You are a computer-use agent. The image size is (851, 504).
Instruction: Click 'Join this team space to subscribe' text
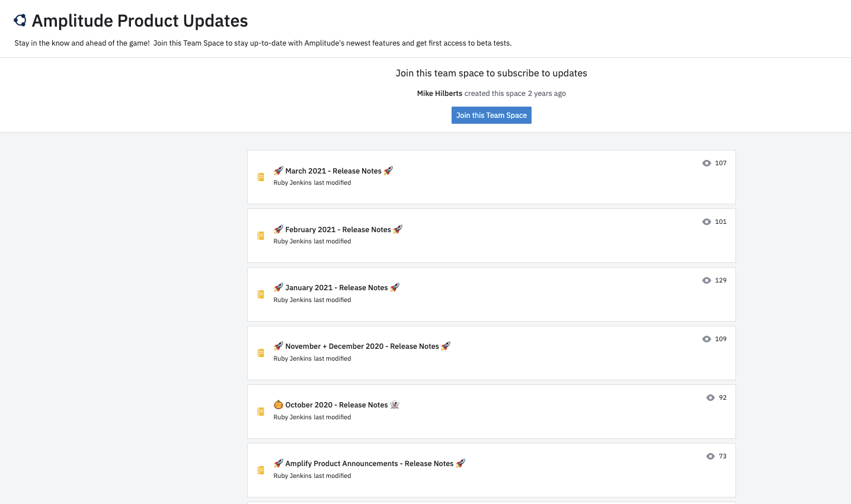coord(491,73)
